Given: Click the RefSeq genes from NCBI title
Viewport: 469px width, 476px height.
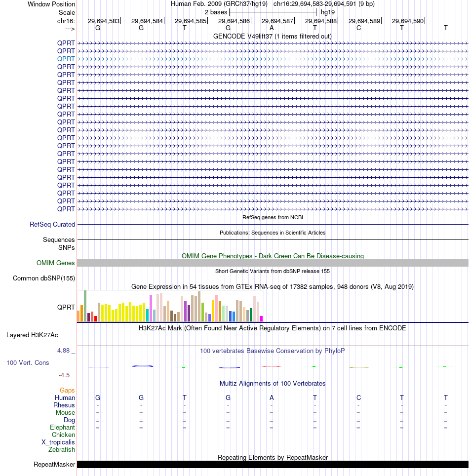Looking at the screenshot, I should (x=273, y=217).
